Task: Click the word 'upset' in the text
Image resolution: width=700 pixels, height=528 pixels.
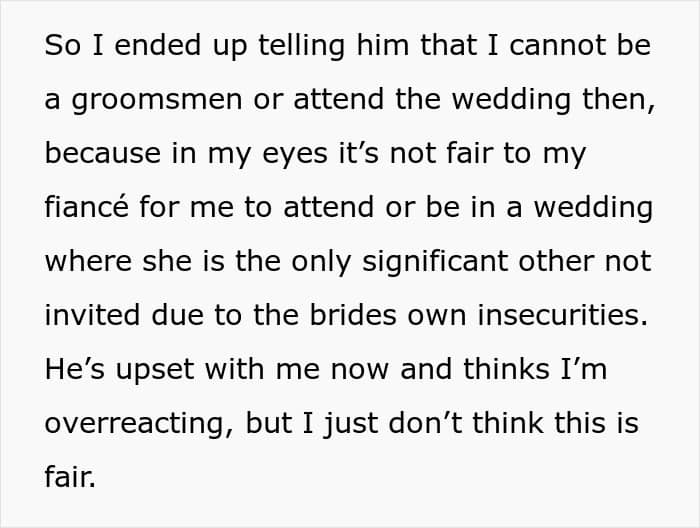Action: 155,370
